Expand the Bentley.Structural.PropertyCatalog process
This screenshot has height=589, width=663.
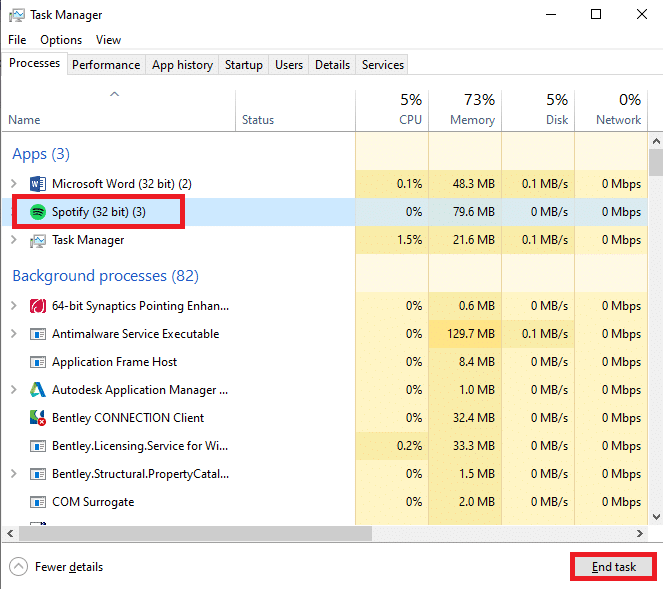[x=14, y=474]
